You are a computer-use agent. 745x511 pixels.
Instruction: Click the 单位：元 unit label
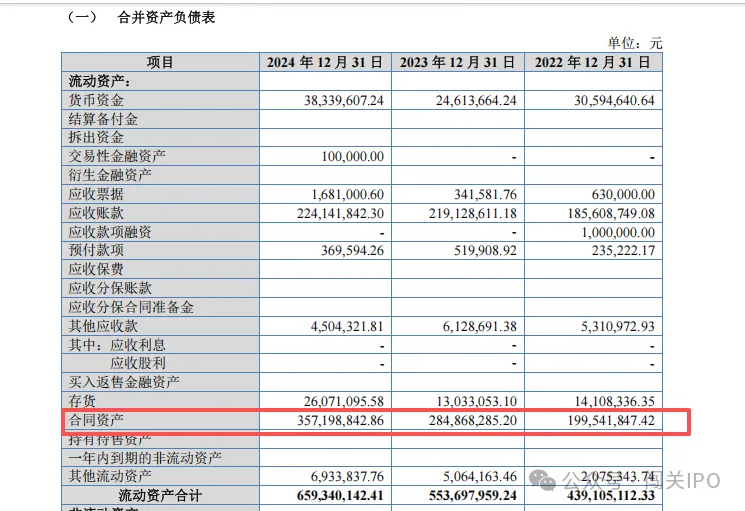pos(634,43)
